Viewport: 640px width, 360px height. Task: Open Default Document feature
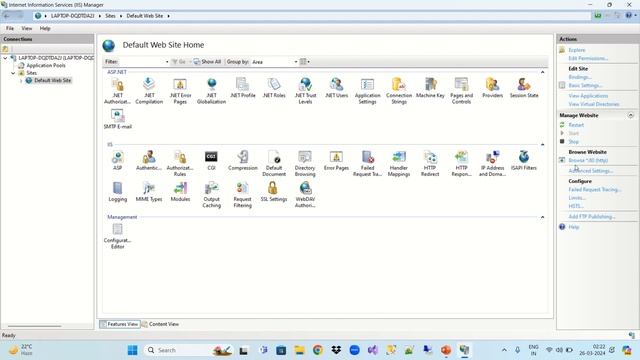(x=274, y=163)
